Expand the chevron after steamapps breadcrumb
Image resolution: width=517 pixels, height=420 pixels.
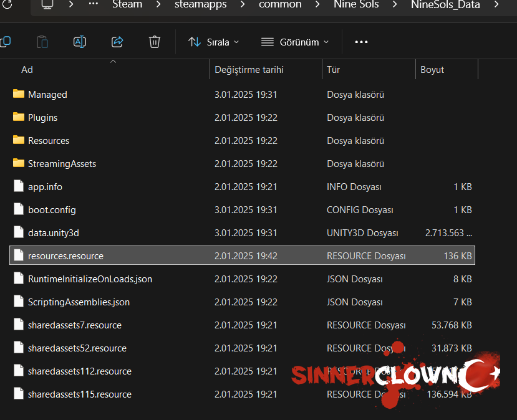click(x=243, y=4)
